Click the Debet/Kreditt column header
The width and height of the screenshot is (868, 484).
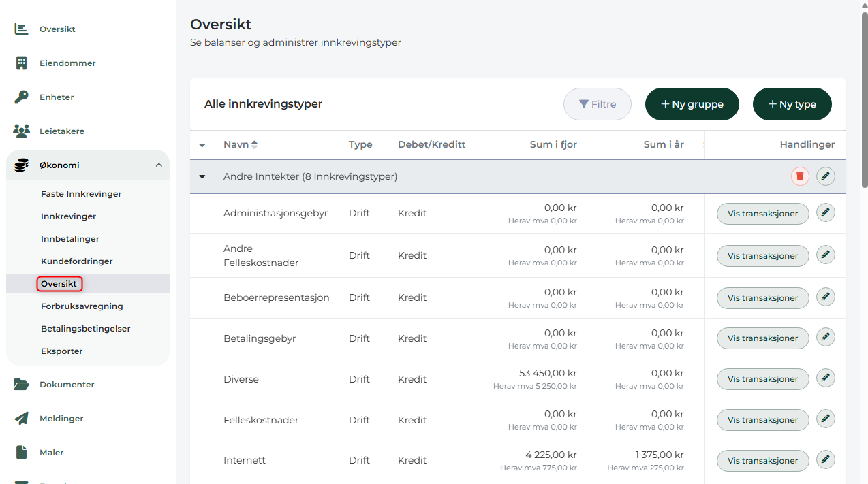[x=431, y=144]
